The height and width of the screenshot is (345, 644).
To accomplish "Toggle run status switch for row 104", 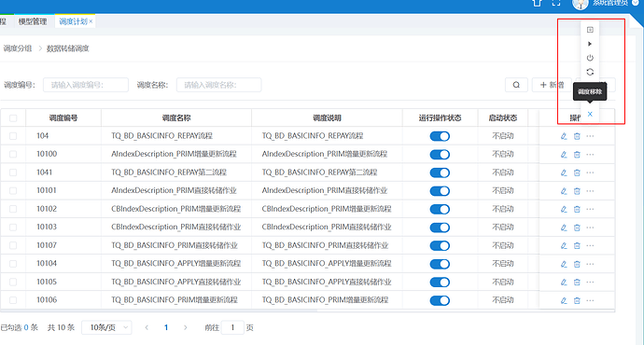I will pyautogui.click(x=440, y=136).
